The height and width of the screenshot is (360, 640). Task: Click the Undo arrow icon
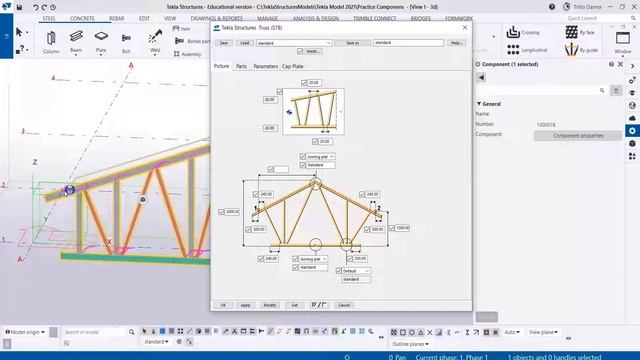click(x=36, y=7)
